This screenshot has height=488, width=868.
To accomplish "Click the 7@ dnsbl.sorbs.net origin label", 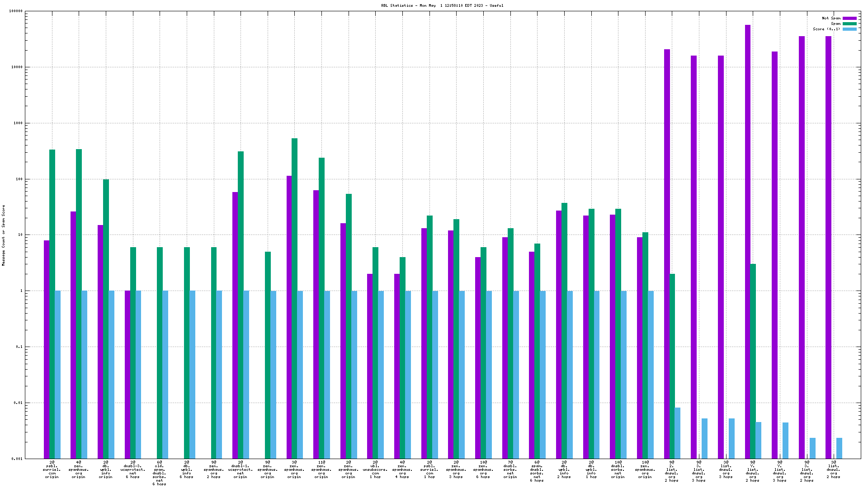I will pyautogui.click(x=510, y=469).
